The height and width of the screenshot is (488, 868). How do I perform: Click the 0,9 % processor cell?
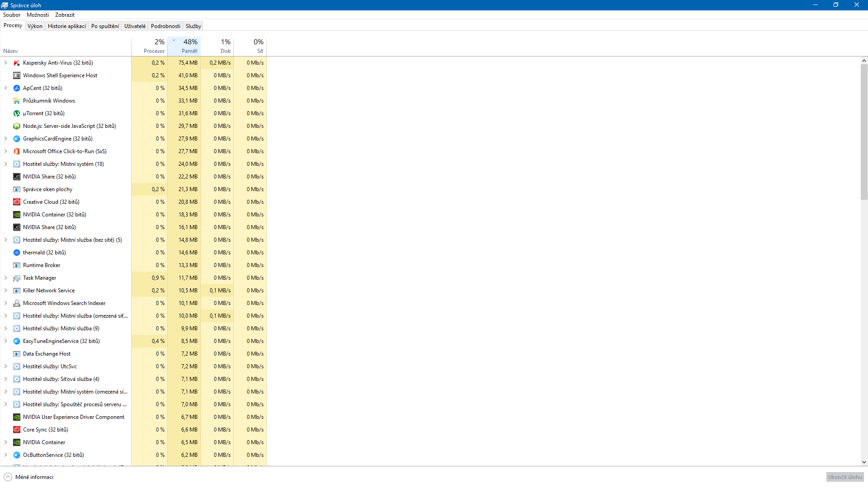pyautogui.click(x=150, y=278)
